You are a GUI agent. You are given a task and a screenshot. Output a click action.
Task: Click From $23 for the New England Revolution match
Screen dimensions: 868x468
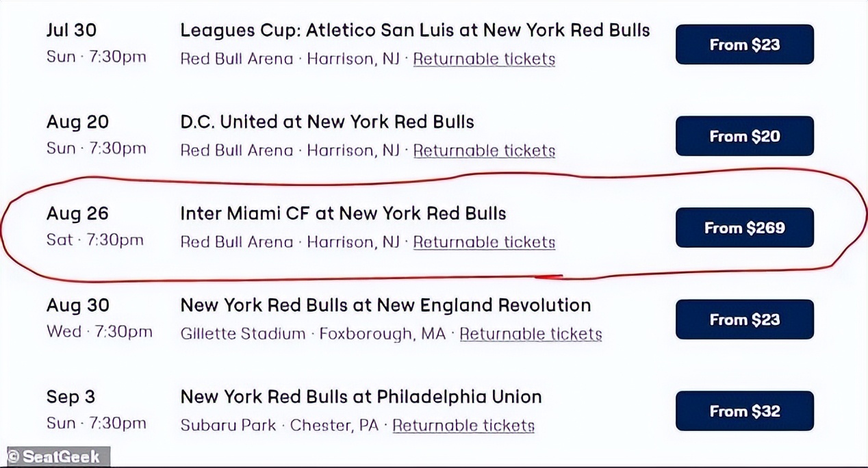tap(744, 320)
